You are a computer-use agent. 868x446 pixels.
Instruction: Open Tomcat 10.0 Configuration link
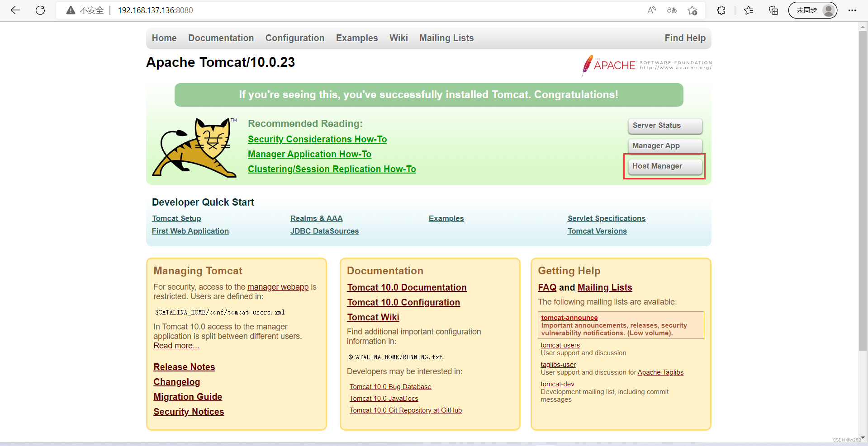click(x=403, y=302)
